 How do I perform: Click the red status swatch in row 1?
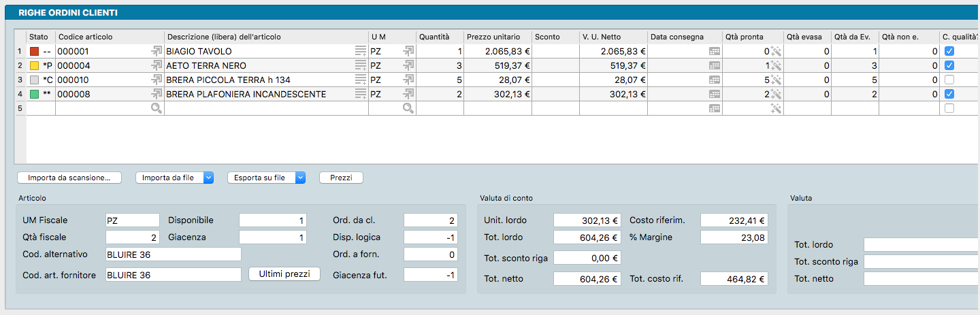click(35, 51)
